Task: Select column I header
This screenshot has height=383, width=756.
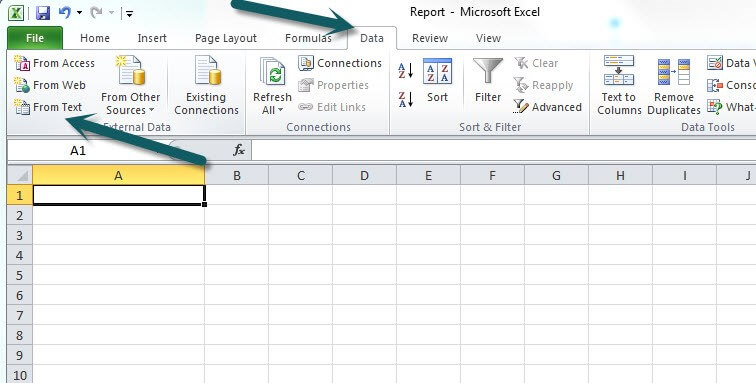Action: (685, 175)
